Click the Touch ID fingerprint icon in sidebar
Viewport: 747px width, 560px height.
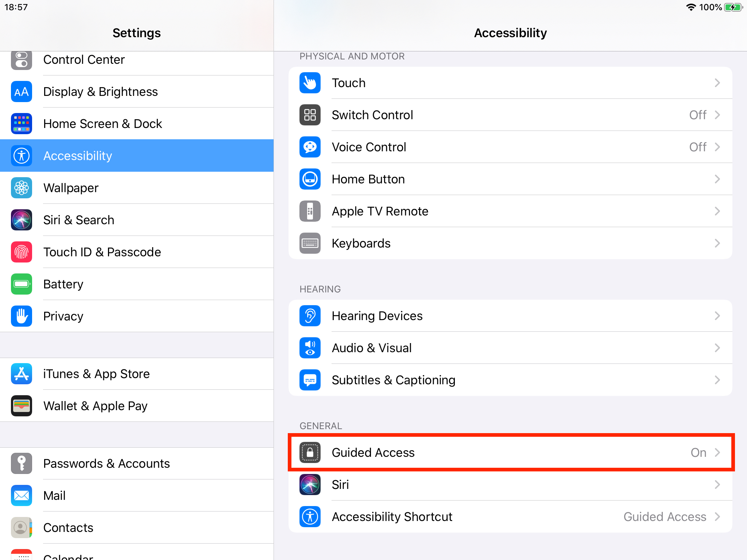(22, 252)
